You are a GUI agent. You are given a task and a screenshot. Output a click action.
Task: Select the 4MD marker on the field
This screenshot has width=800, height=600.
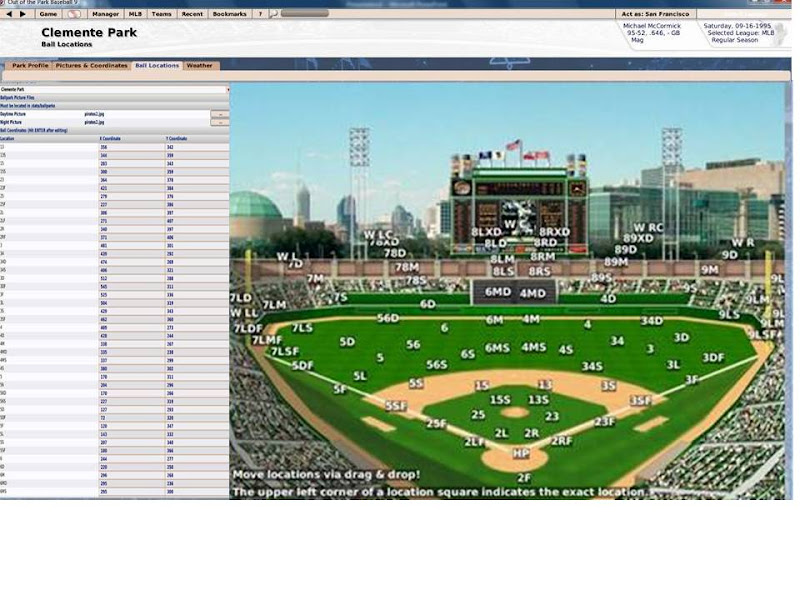point(533,293)
